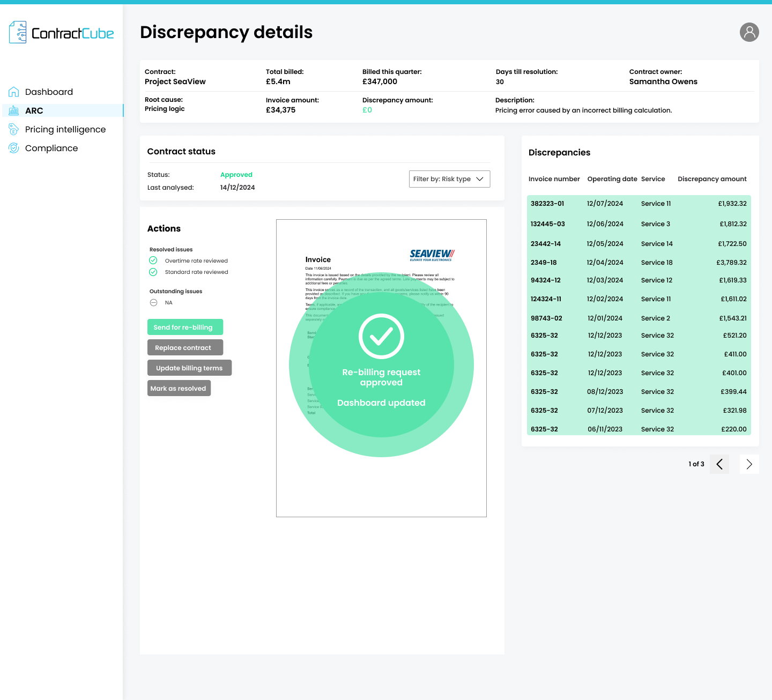This screenshot has width=772, height=700.
Task: Toggle Overtime rate reviewed check
Action: [x=153, y=260]
